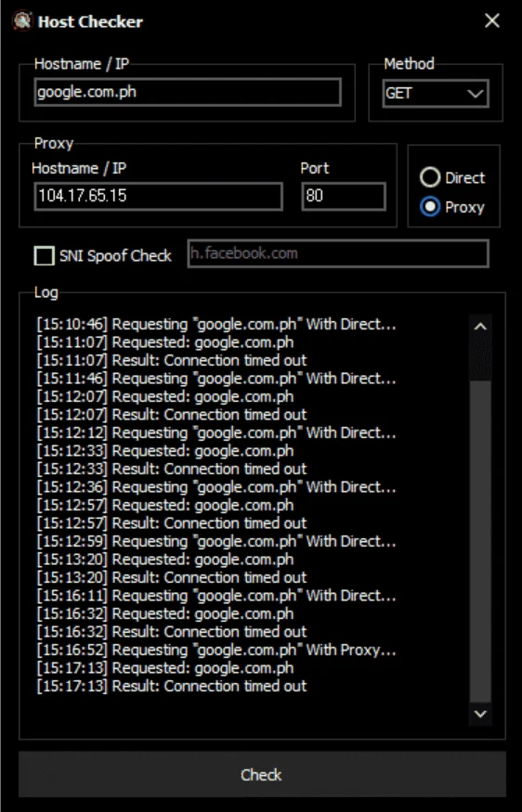522x812 pixels.
Task: Click log line 15:11:07 Requested: google.com.ph
Action: tap(165, 342)
